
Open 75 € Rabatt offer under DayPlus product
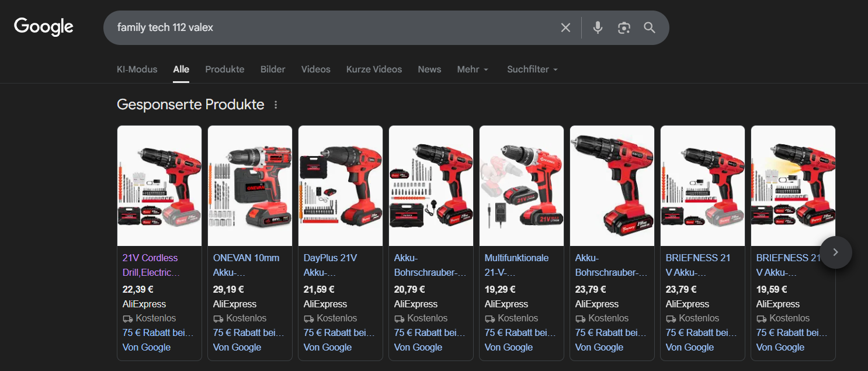point(339,332)
